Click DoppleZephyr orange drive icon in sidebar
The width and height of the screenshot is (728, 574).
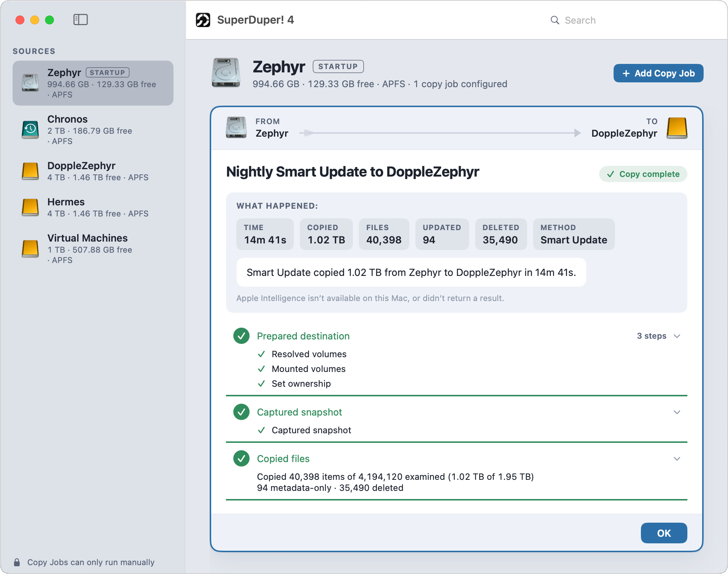point(30,171)
